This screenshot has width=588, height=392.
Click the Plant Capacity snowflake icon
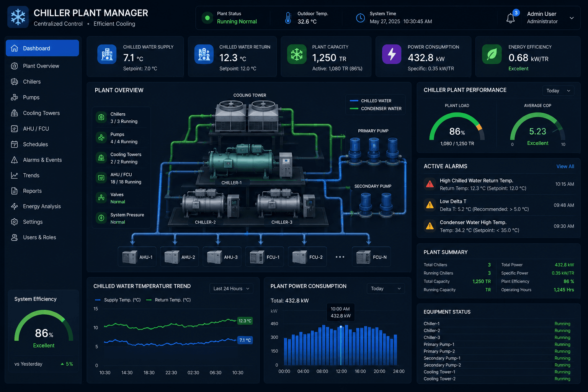(x=297, y=54)
